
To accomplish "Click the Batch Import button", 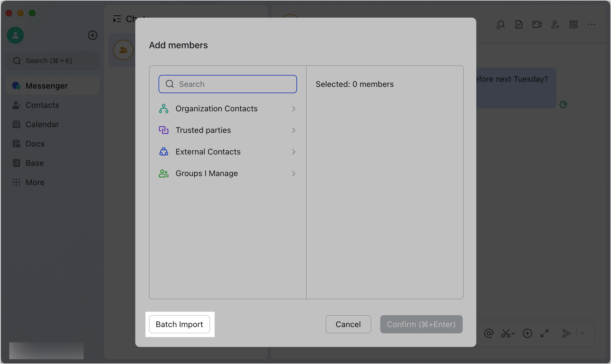I will point(179,324).
